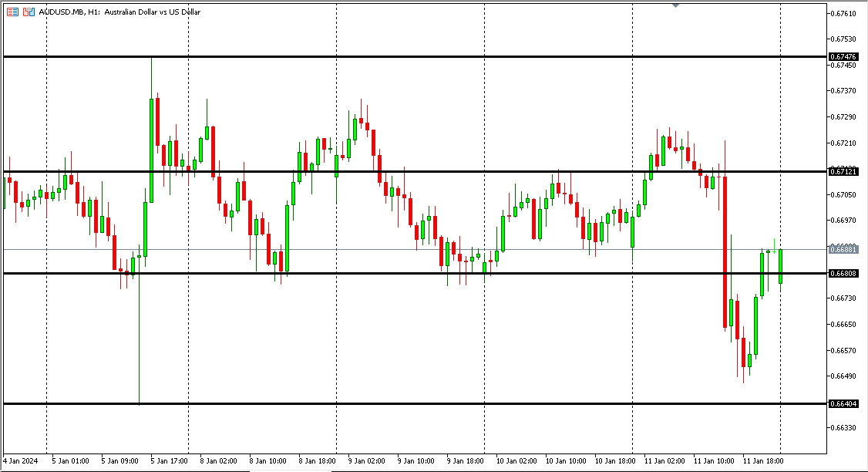Screen dimensions: 868x472
Task: Click the 0.67370 price scale value
Action: tap(843, 91)
